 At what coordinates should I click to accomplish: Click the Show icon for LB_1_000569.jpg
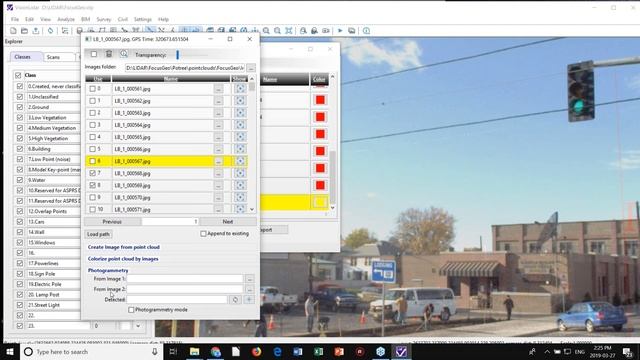click(240, 185)
